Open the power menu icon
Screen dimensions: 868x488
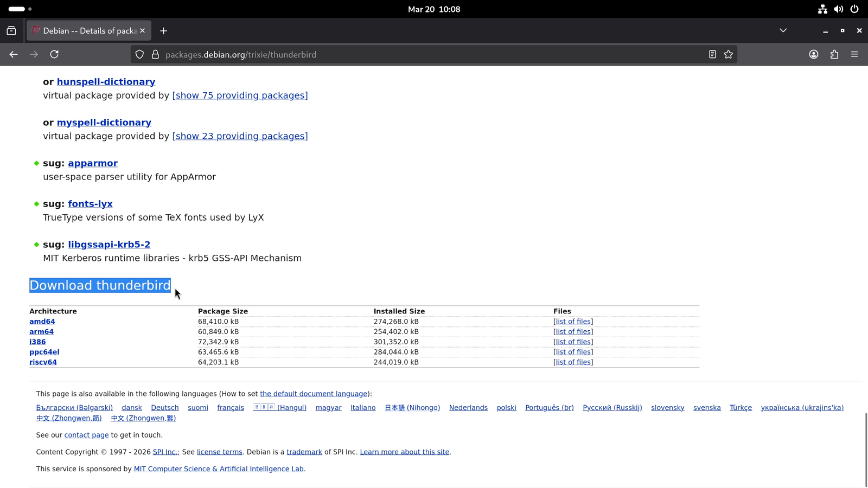(x=854, y=9)
